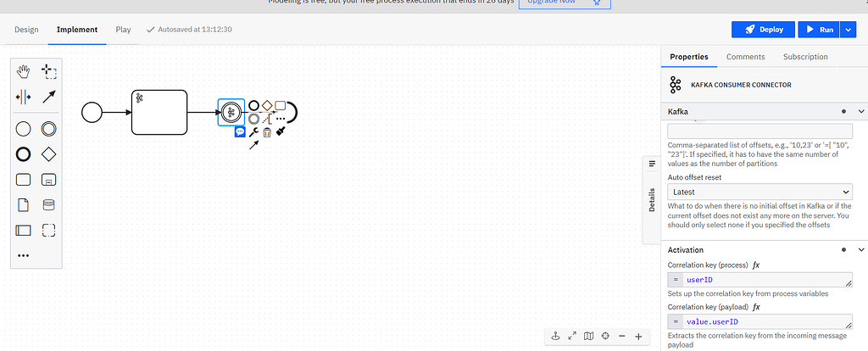This screenshot has height=351, width=868.
Task: Click the trash icon to delete element
Action: pos(267,132)
